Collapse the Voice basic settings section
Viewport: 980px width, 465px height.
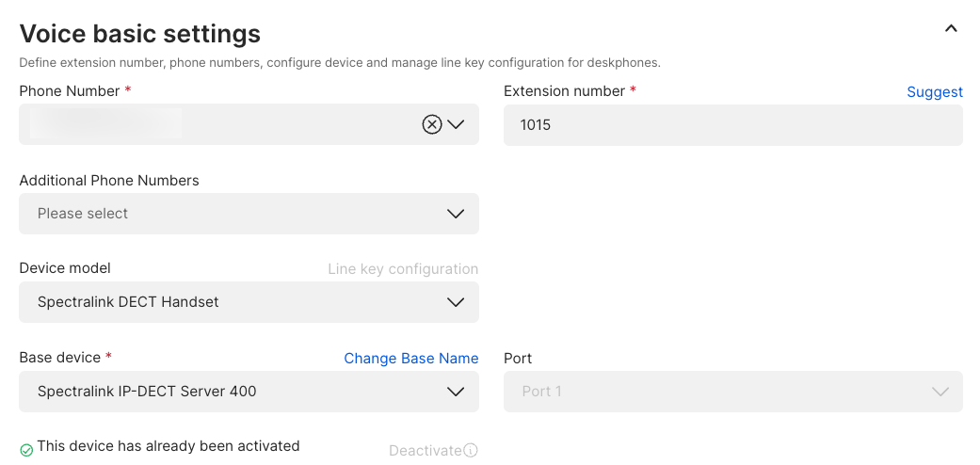coord(951,29)
